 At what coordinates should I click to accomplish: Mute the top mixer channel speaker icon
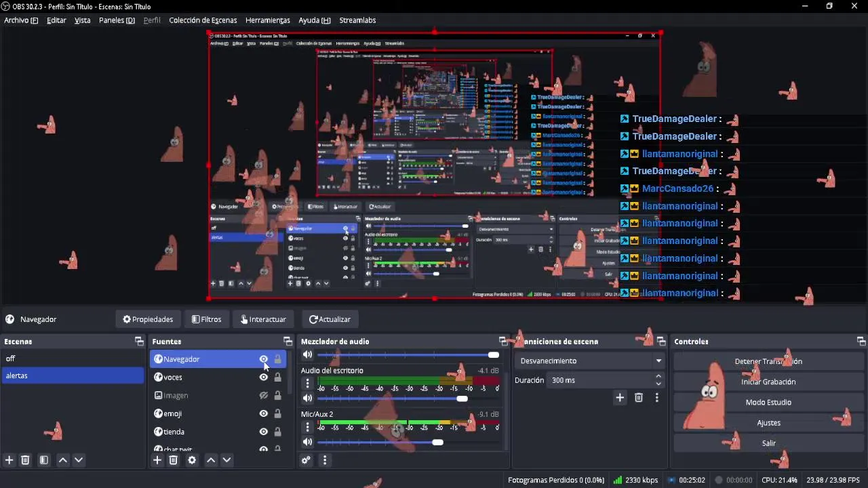[x=307, y=354]
